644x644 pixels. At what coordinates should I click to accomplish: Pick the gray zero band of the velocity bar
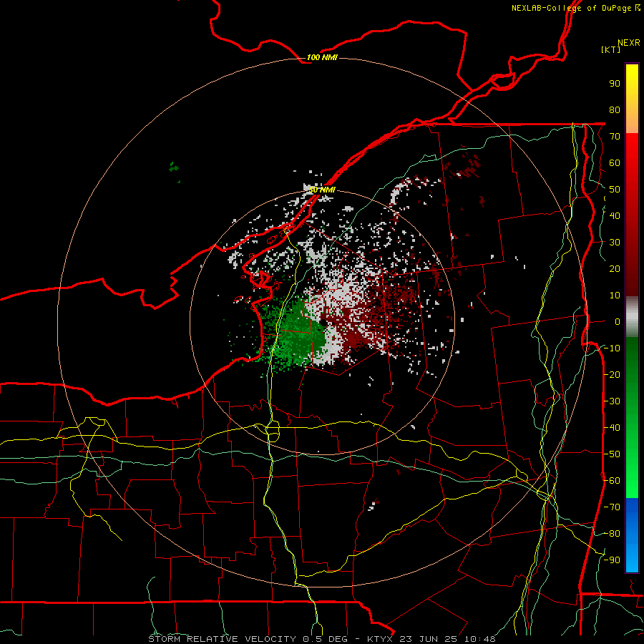[632, 317]
